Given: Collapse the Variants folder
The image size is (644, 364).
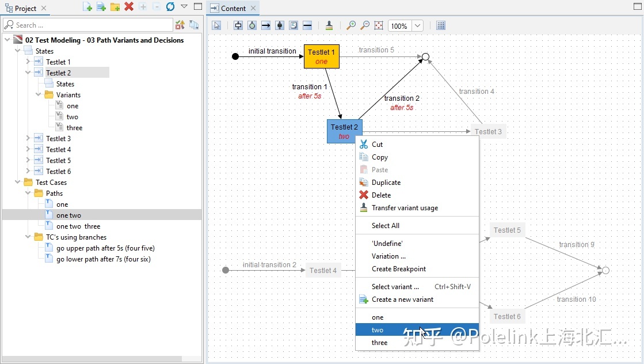Looking at the screenshot, I should pyautogui.click(x=38, y=94).
